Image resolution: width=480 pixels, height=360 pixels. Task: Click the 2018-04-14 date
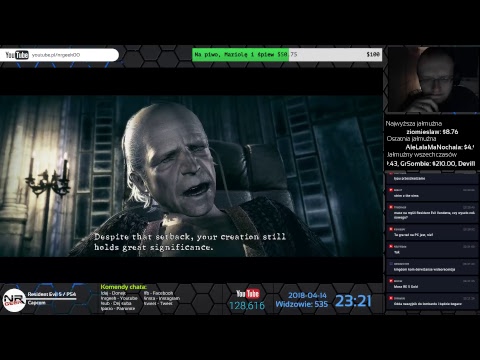pos(307,295)
